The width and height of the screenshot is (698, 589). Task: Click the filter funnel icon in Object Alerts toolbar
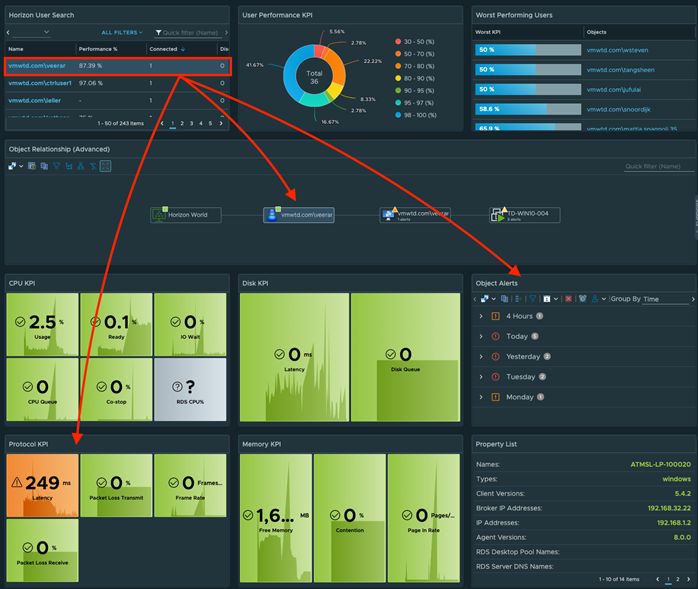coord(532,299)
